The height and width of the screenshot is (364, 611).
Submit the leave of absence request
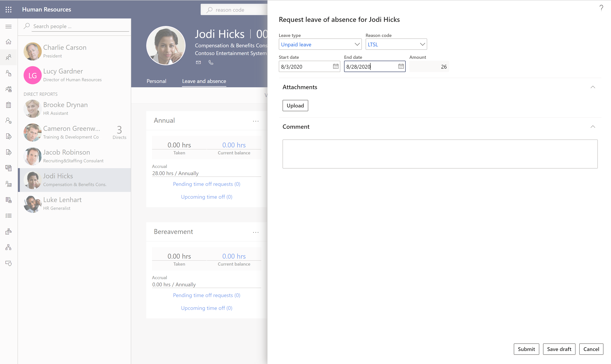click(x=526, y=349)
